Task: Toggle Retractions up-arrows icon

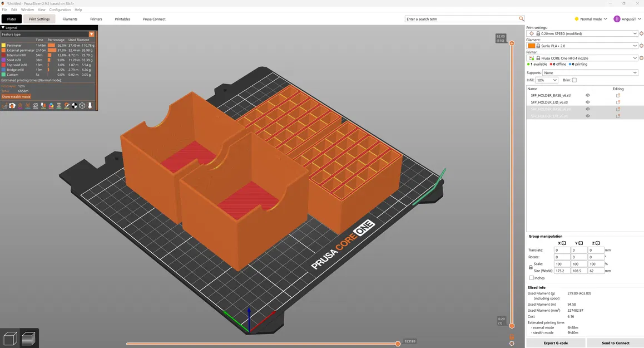Action: pyautogui.click(x=20, y=106)
